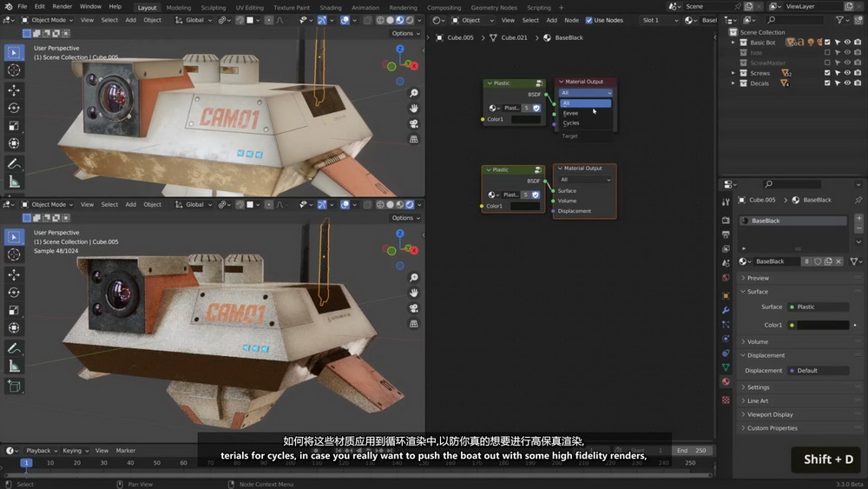Select the Rotate tool in lower viewport
The image size is (868, 489).
[x=14, y=293]
